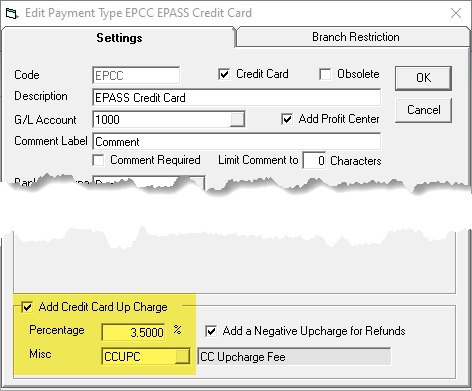Viewport: 472px width, 391px height.
Task: Edit the Description field EPASS Credit Card
Action: click(236, 98)
